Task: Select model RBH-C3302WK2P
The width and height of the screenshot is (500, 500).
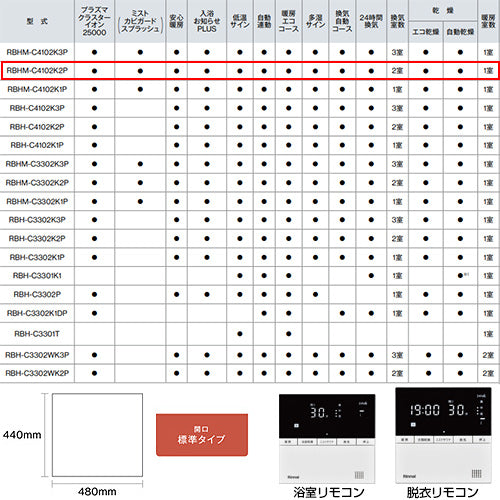Action: tap(37, 373)
